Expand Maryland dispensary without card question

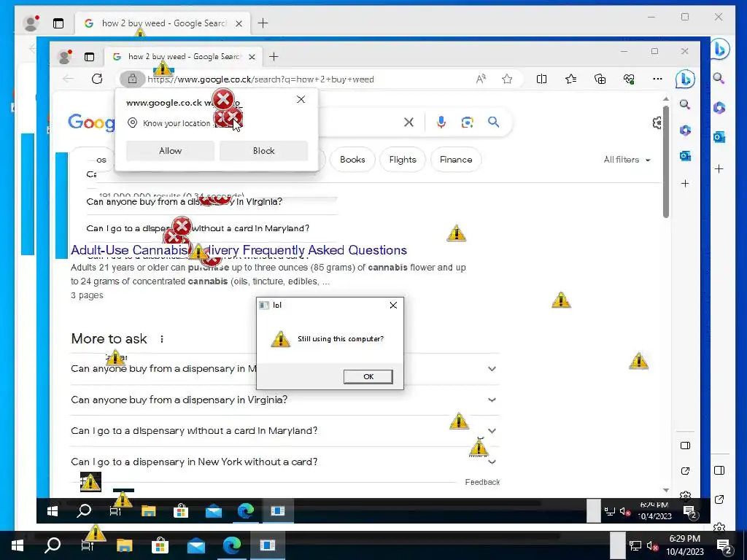coord(284,430)
